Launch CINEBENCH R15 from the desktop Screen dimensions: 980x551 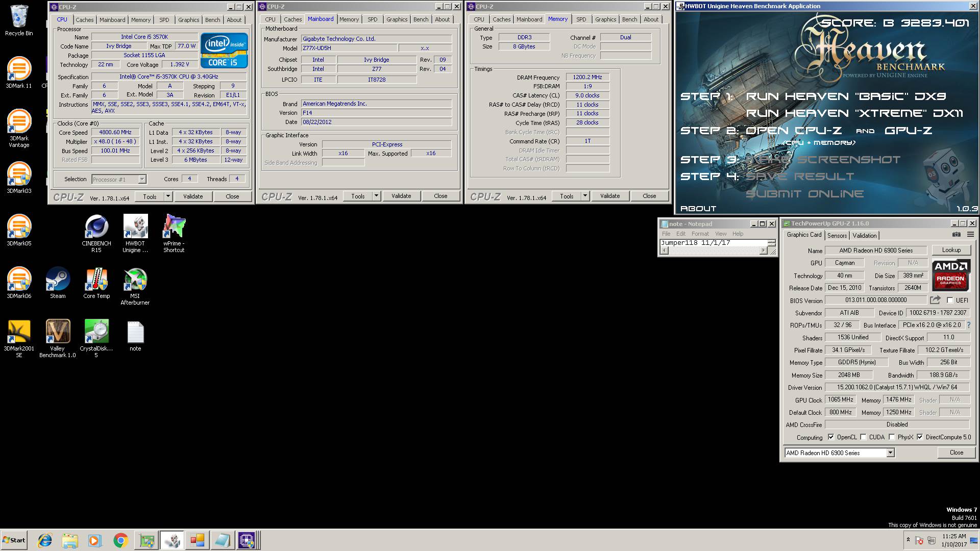pos(96,233)
